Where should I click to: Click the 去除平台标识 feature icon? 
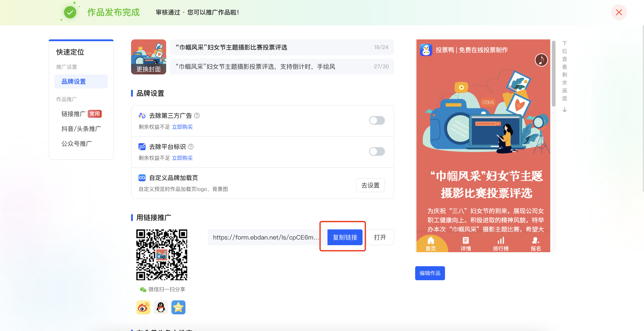tap(142, 147)
